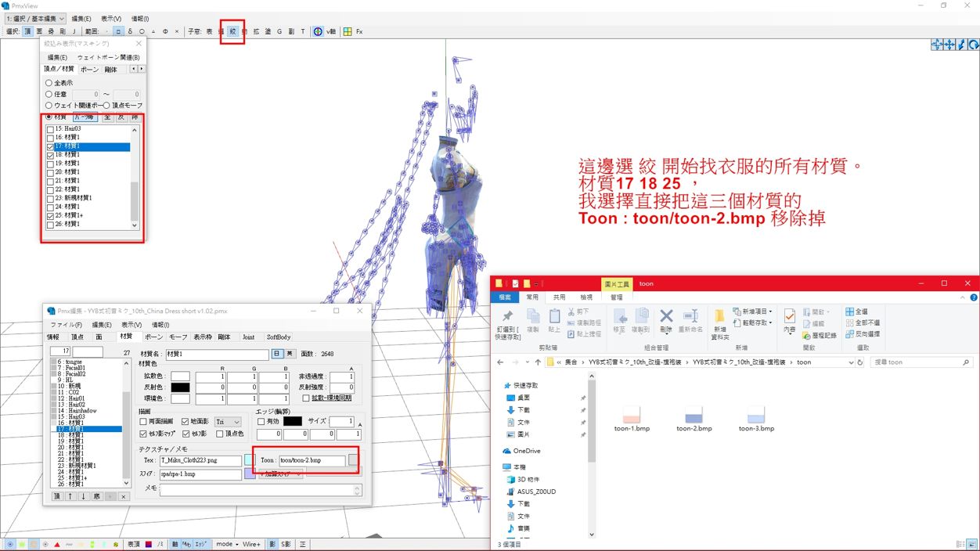Open 輕鬆存取 dropdown in Explorer ribbon
This screenshot has width=980, height=551.
click(755, 322)
